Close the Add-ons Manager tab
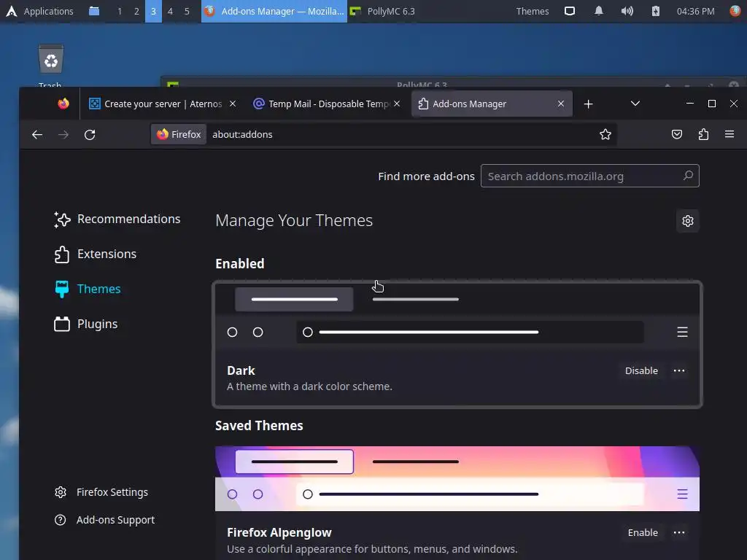The image size is (747, 560). pyautogui.click(x=561, y=104)
